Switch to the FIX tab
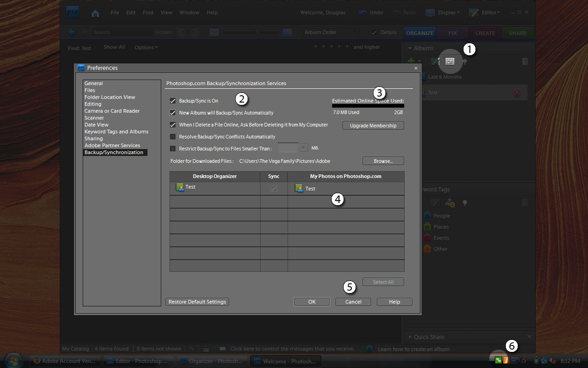 coord(452,33)
